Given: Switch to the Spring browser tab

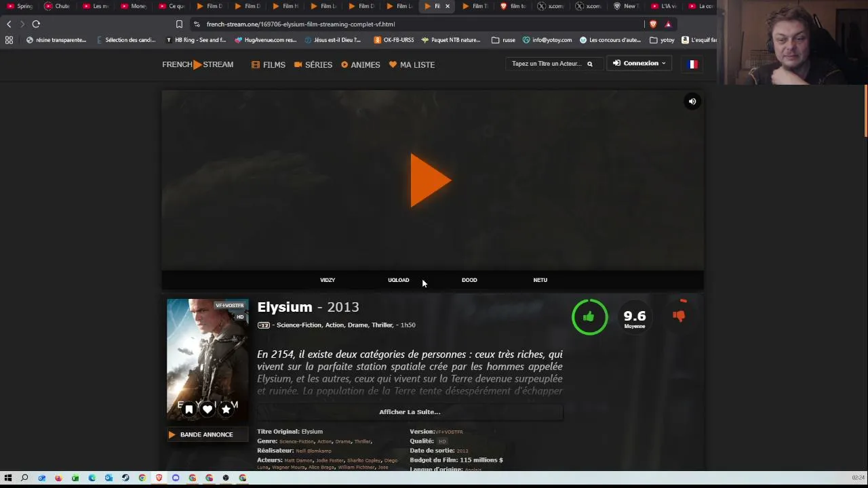Looking at the screenshot, I should pos(20,6).
